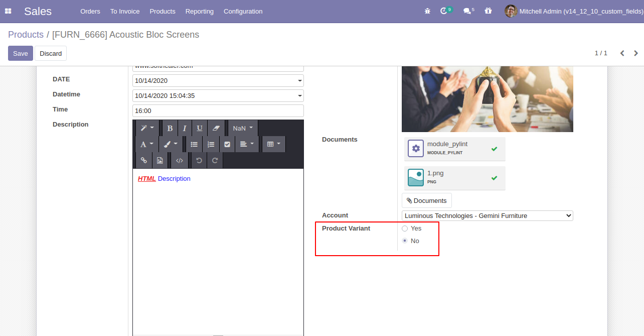Select No for Product Variant
This screenshot has width=644, height=336.
(405, 241)
